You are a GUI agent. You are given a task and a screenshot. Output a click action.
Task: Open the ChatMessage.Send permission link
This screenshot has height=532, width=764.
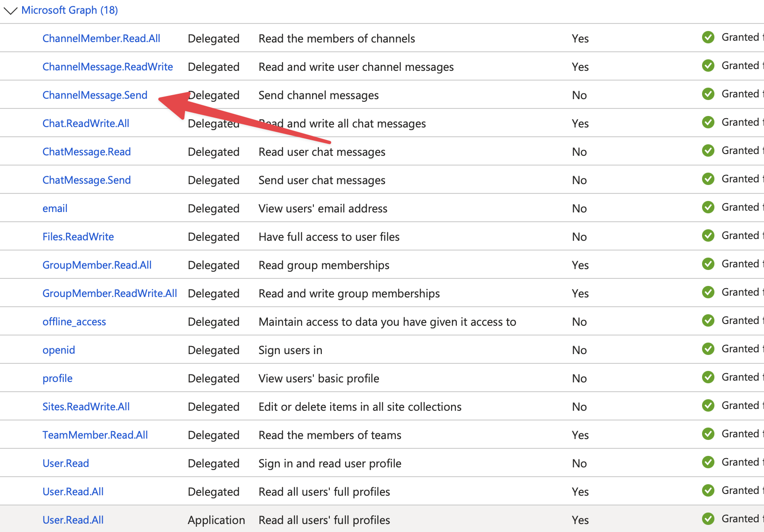coord(87,180)
